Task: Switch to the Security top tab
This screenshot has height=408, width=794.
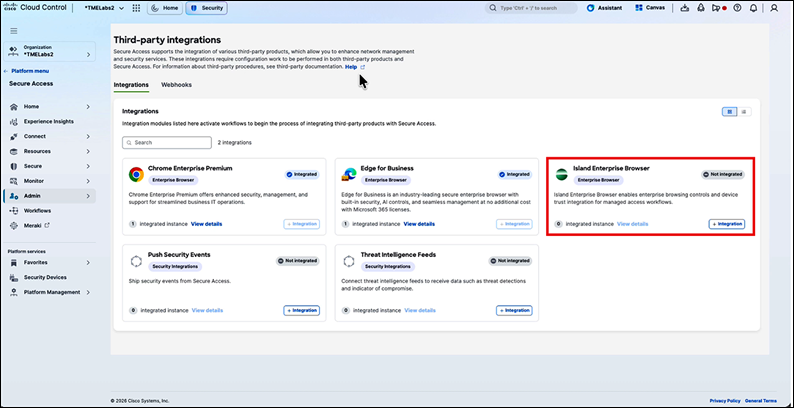Action: click(207, 8)
